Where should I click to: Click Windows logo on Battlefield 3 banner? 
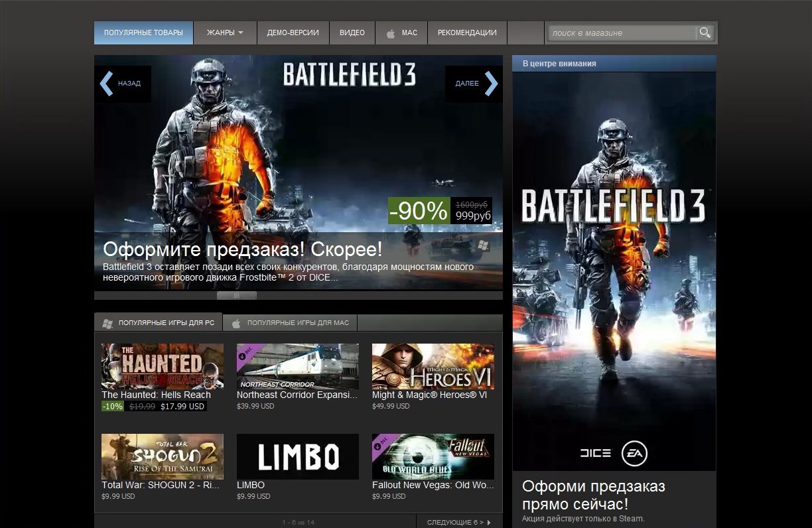(483, 245)
